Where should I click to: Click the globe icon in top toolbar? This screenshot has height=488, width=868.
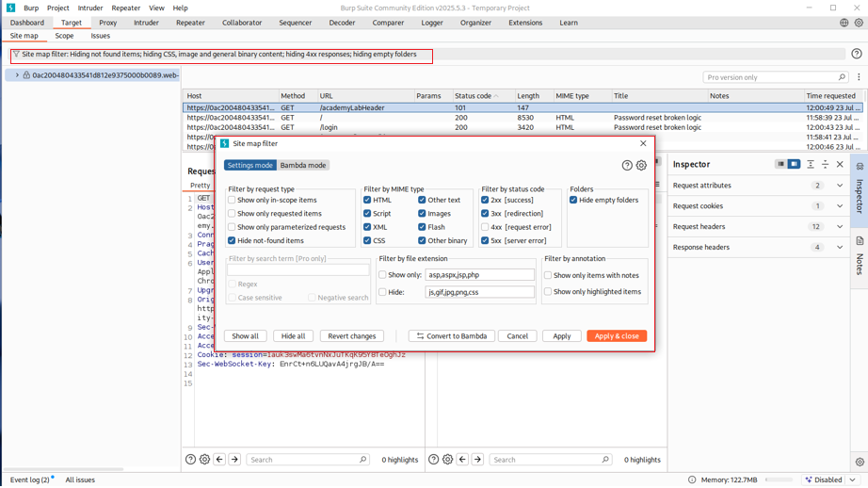pos(844,23)
